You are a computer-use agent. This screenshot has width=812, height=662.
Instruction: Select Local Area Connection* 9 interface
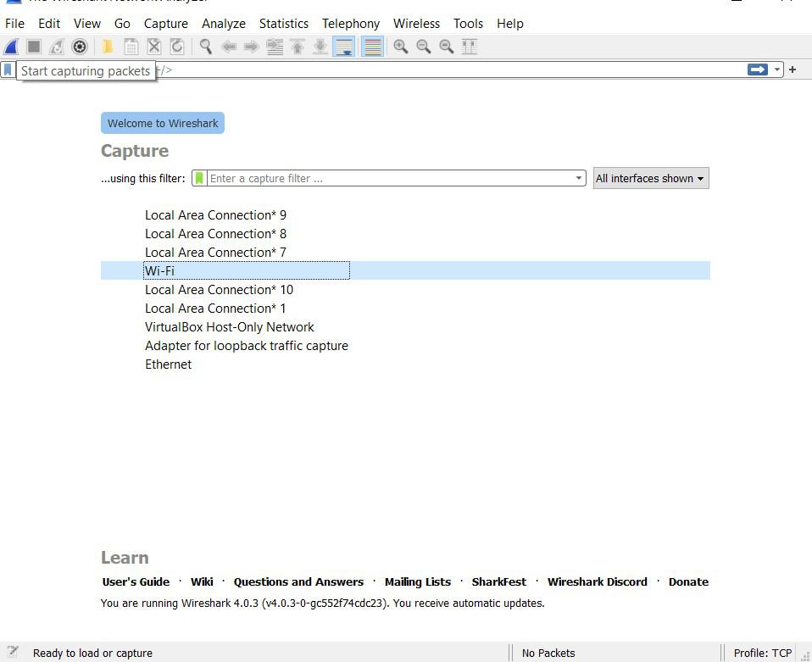[405, 215]
